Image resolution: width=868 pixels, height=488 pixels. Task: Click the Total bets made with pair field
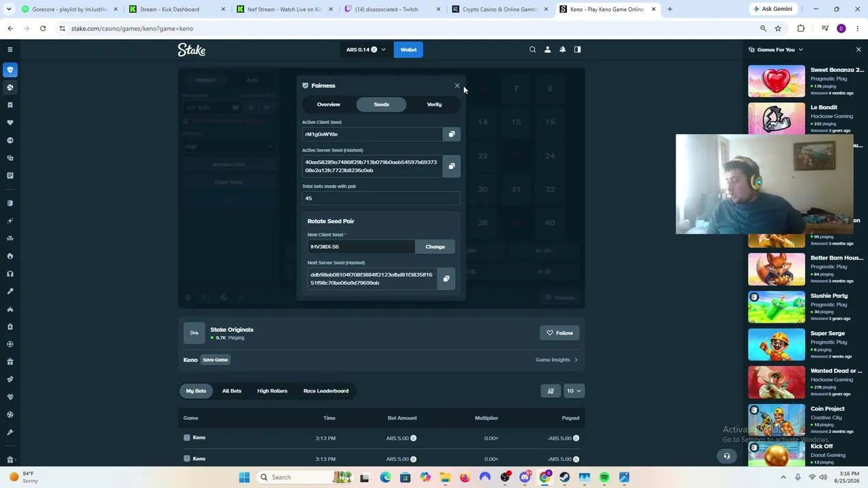coord(381,199)
